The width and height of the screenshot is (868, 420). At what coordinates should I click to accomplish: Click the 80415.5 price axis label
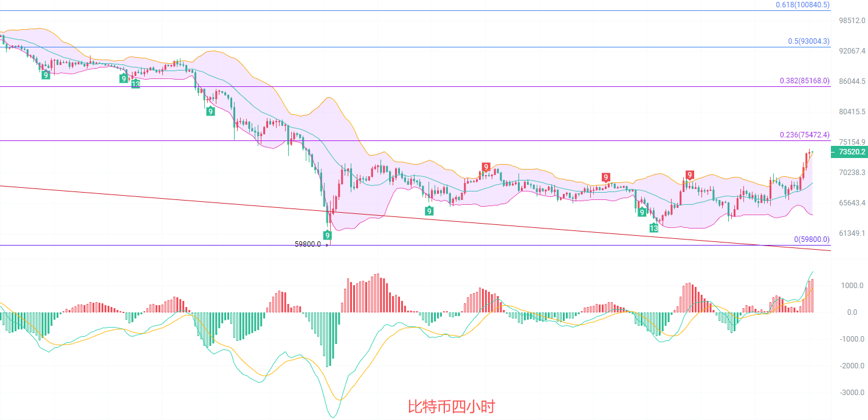[852, 112]
